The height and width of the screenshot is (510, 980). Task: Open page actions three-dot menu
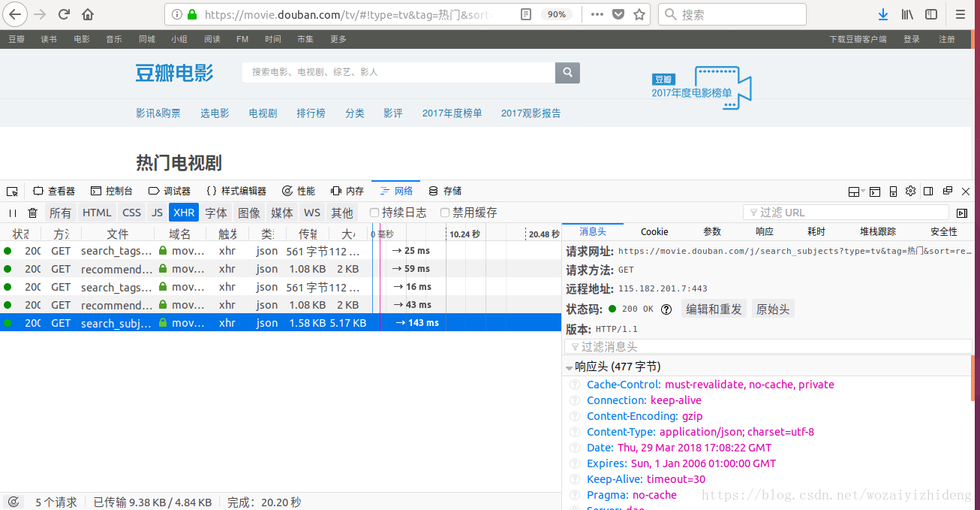(x=597, y=14)
